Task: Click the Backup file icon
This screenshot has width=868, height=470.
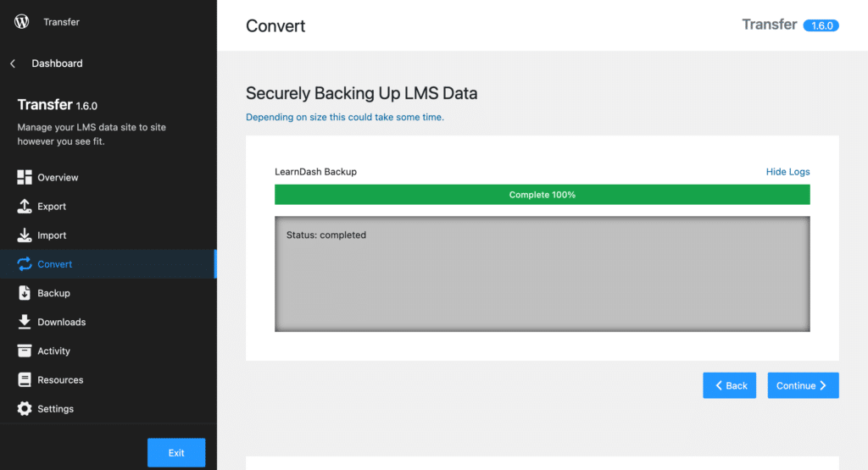Action: (25, 293)
